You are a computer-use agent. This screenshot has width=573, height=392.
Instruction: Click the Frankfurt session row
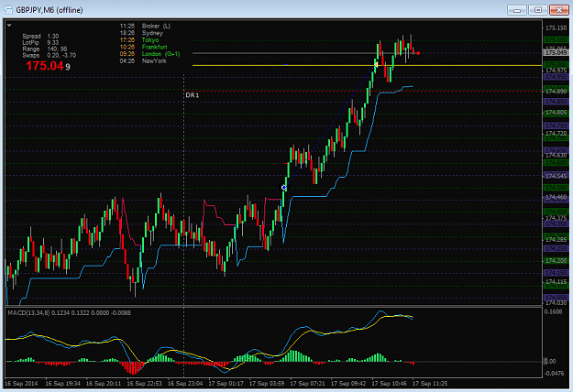(x=143, y=47)
